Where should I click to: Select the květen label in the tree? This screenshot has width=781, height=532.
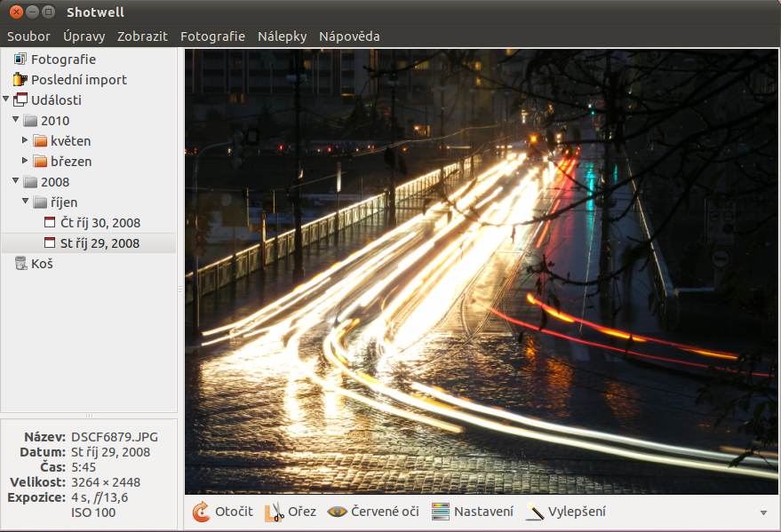71,141
